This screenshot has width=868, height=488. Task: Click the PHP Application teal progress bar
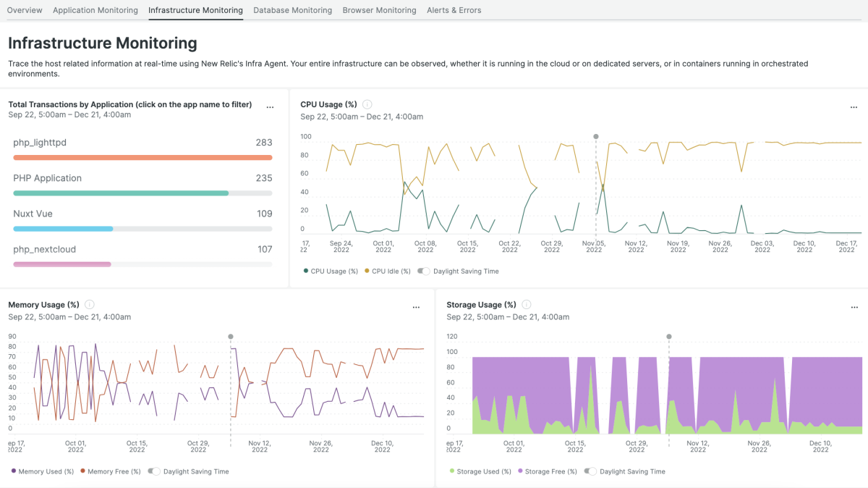(121, 193)
